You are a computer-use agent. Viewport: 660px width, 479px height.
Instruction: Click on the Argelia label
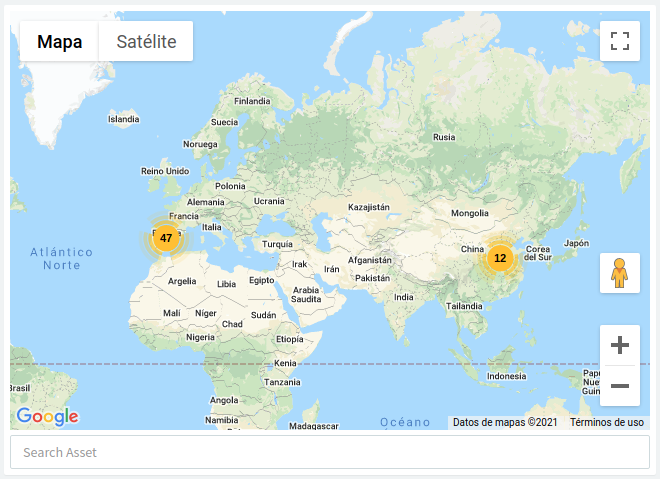[182, 282]
